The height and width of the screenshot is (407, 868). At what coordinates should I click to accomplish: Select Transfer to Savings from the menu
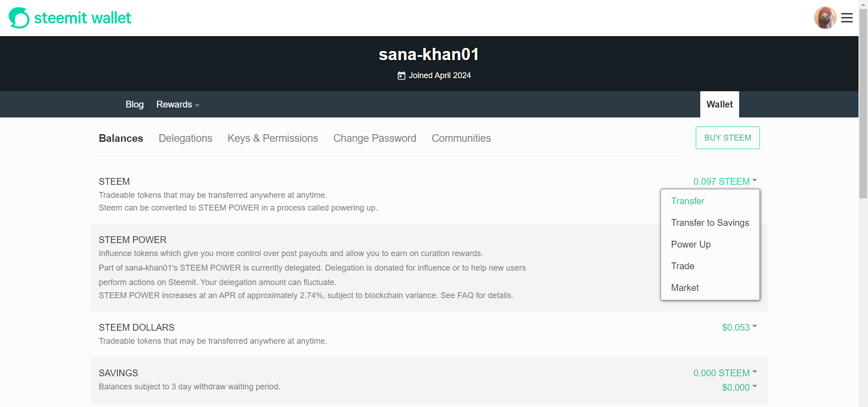[710, 222]
